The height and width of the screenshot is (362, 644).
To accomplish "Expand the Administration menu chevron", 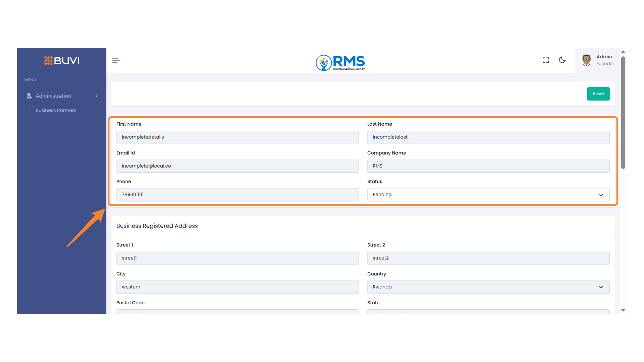I will pyautogui.click(x=97, y=96).
